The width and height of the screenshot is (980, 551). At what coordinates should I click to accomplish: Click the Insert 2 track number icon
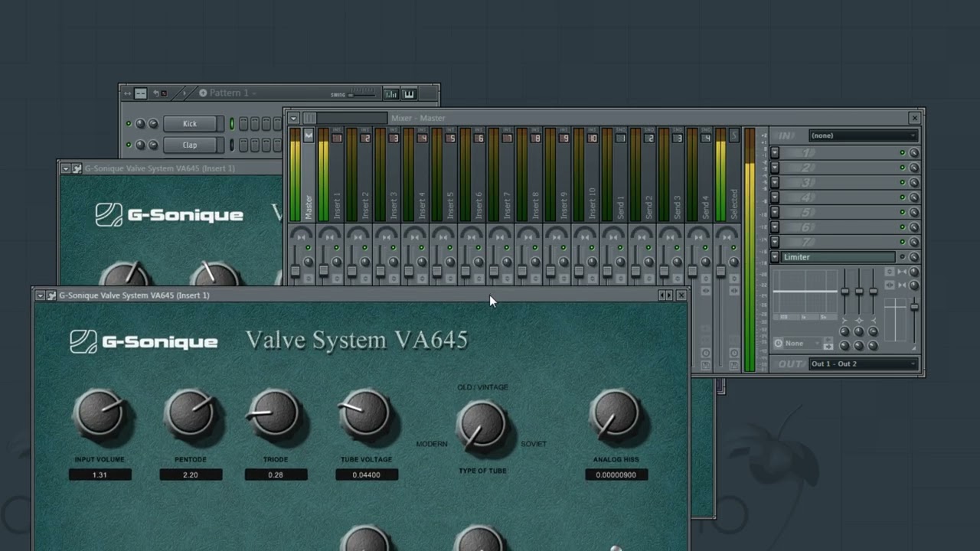click(x=365, y=138)
